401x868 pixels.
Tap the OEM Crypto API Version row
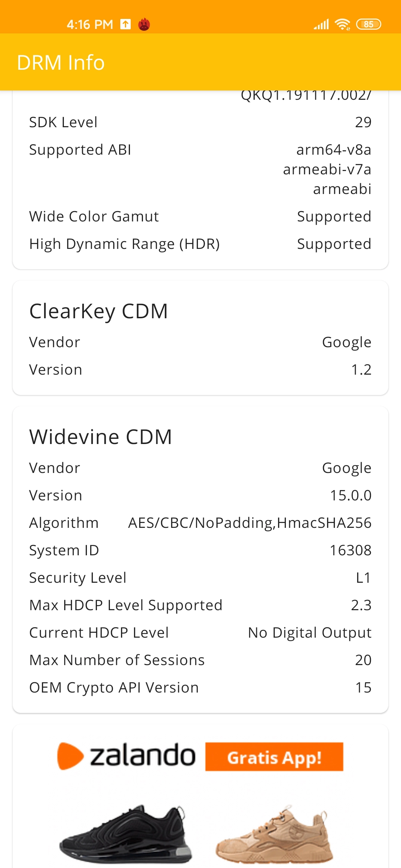200,687
